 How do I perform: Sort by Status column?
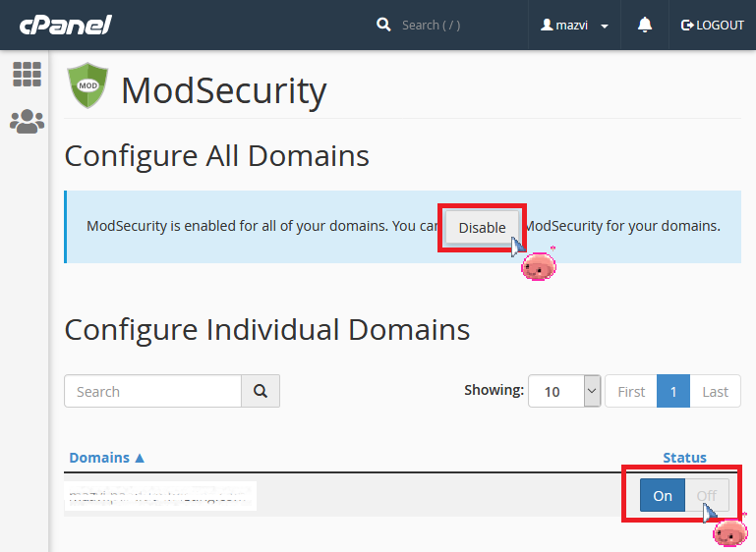684,457
